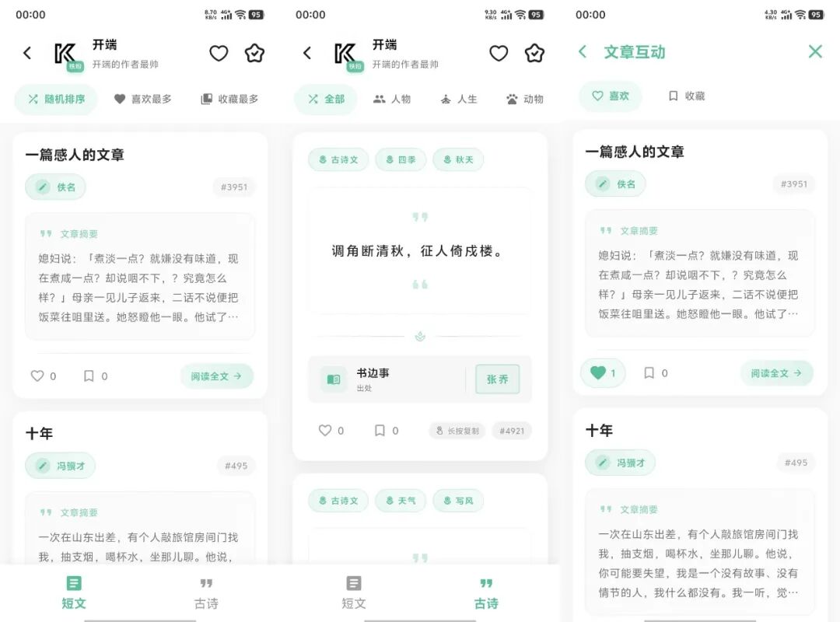Sort articles by 收藏最多

click(x=229, y=99)
